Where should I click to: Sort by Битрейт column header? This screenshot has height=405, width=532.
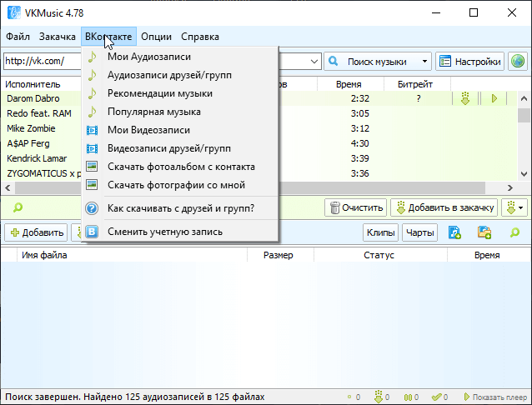417,84
